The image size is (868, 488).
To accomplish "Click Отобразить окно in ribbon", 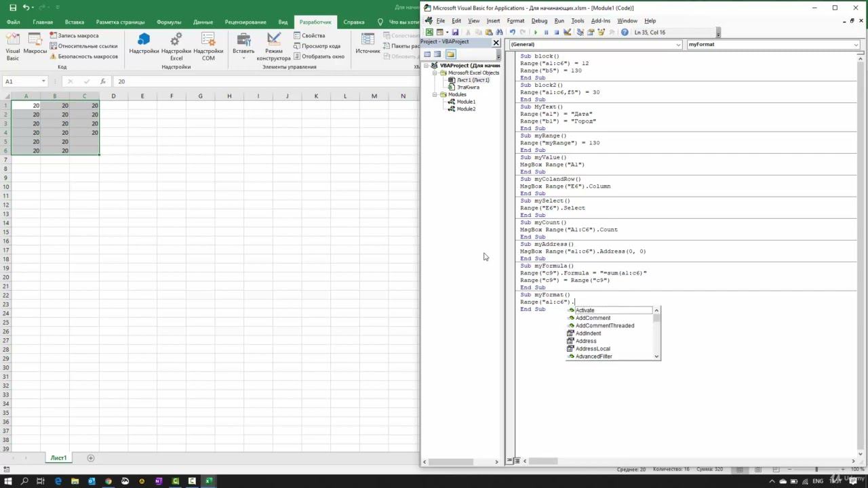I will (x=319, y=56).
